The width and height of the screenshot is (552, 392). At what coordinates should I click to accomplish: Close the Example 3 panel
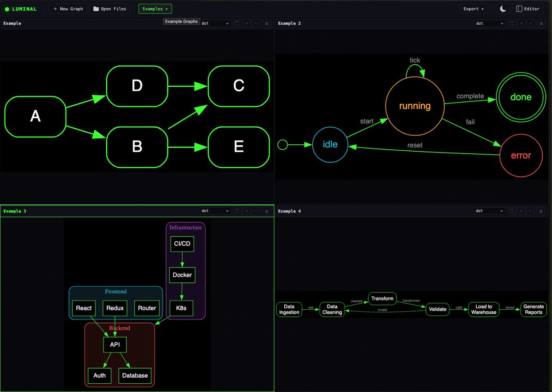(x=266, y=211)
